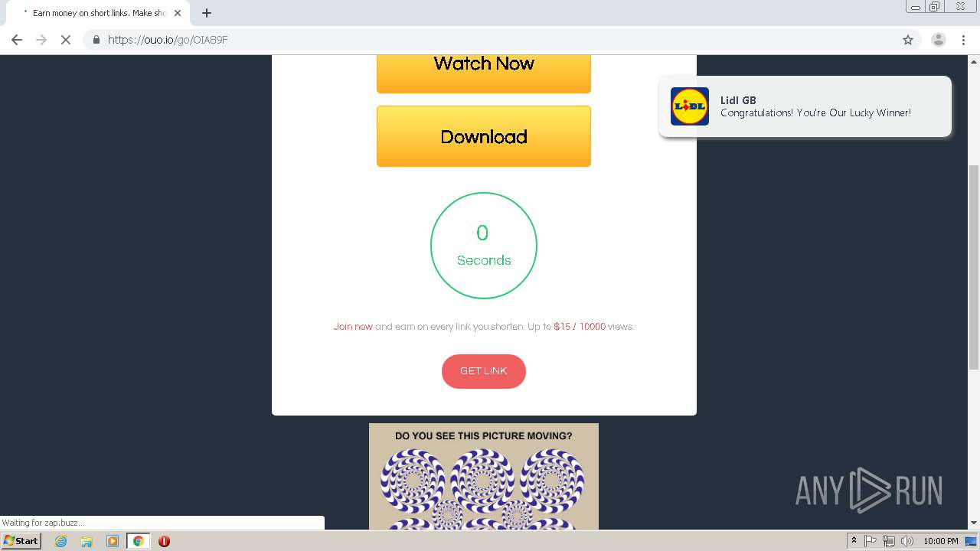Viewport: 980px width, 551px height.
Task: Click the Watch Now button
Action: click(484, 73)
